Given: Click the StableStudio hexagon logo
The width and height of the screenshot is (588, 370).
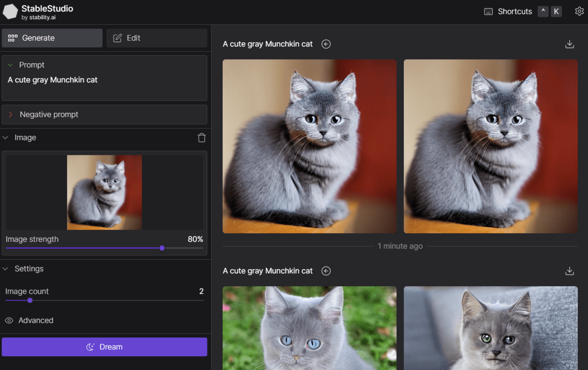Looking at the screenshot, I should point(10,12).
